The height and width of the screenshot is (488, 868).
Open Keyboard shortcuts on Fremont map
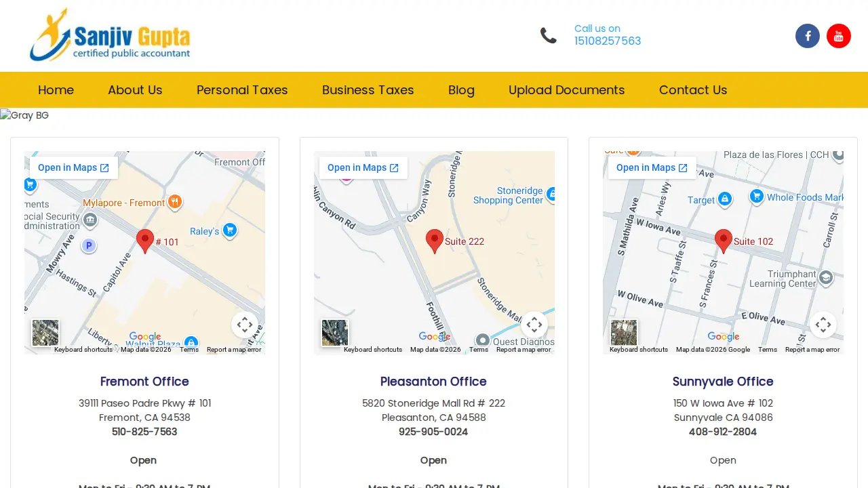pyautogui.click(x=83, y=350)
